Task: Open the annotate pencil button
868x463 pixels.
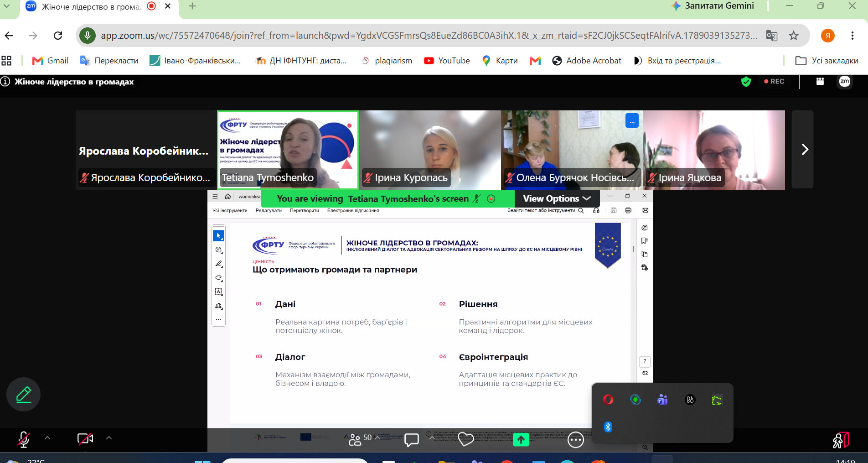Action: click(x=23, y=395)
